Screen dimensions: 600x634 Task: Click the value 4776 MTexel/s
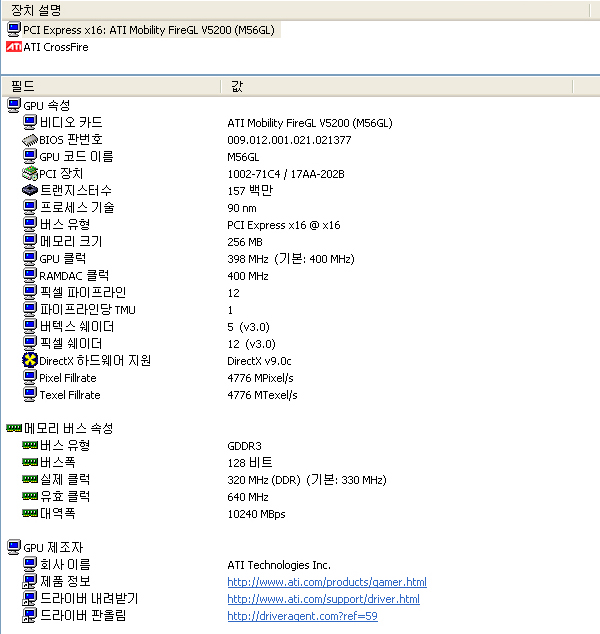pos(262,395)
